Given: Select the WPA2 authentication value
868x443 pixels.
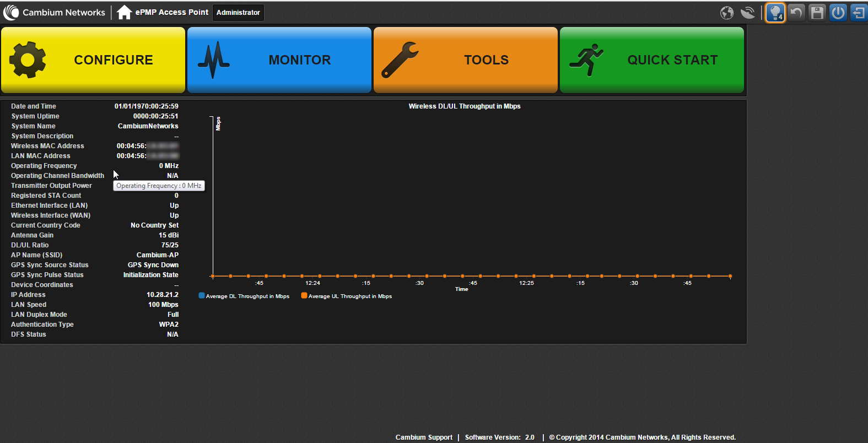Looking at the screenshot, I should click(x=169, y=325).
